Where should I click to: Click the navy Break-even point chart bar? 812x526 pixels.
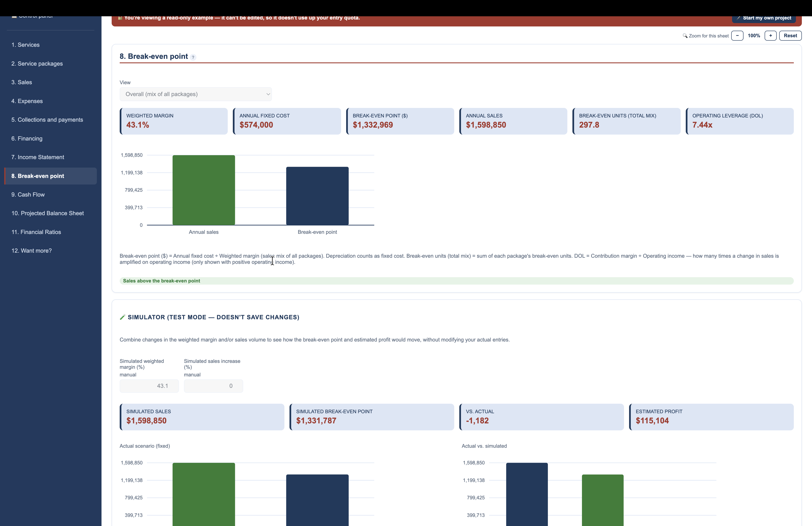[x=317, y=196]
